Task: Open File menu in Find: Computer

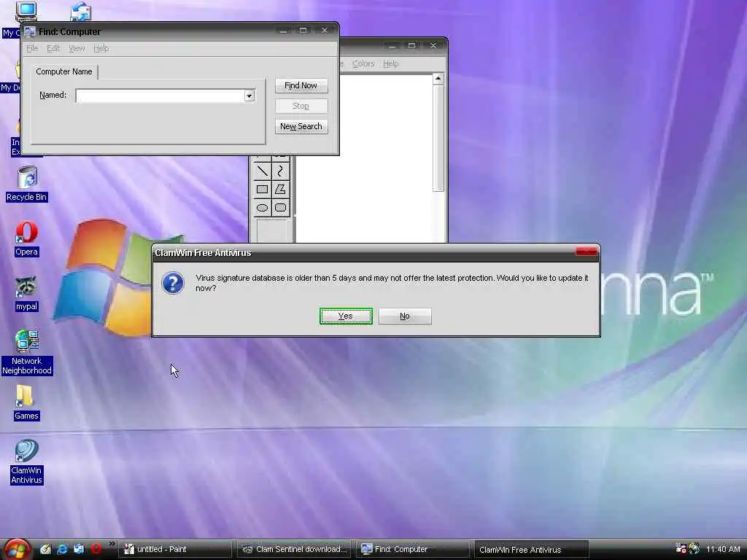Action: point(32,48)
